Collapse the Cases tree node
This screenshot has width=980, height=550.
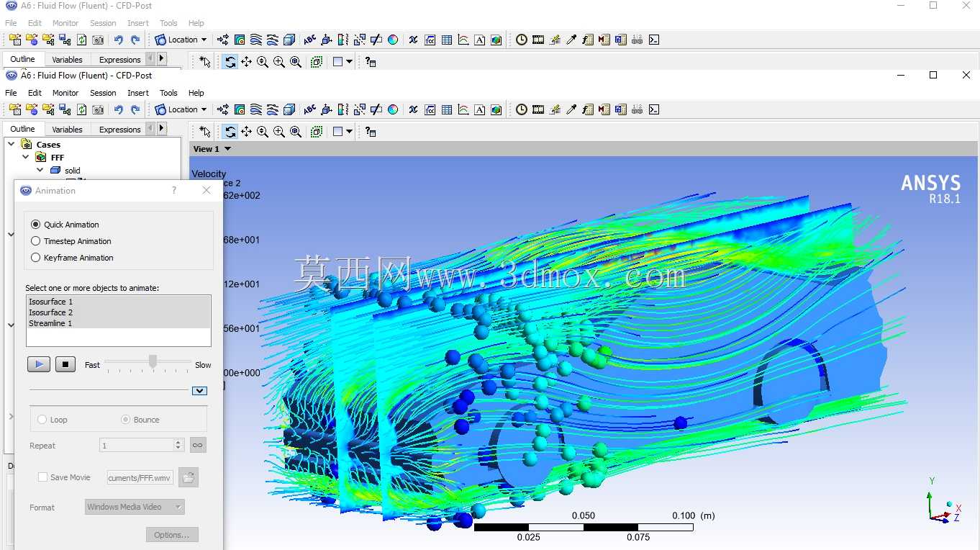click(12, 144)
